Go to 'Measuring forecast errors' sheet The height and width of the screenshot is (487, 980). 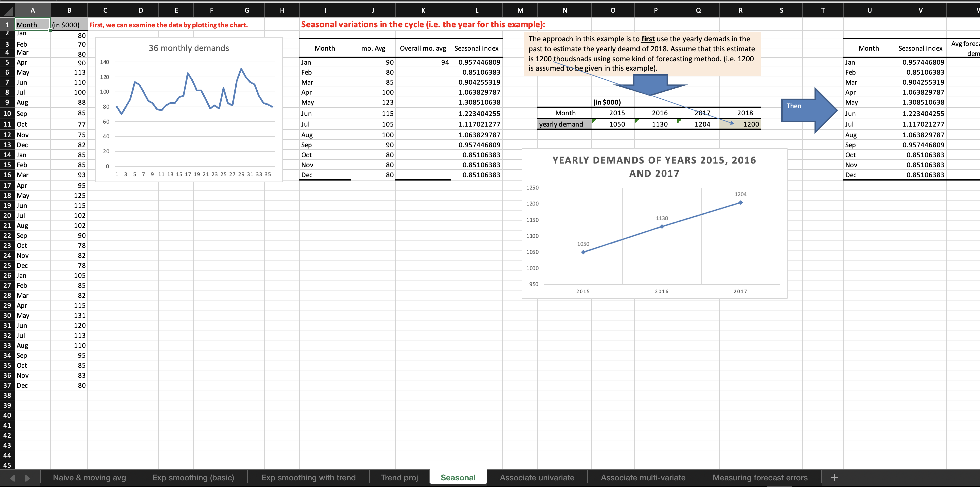click(760, 478)
